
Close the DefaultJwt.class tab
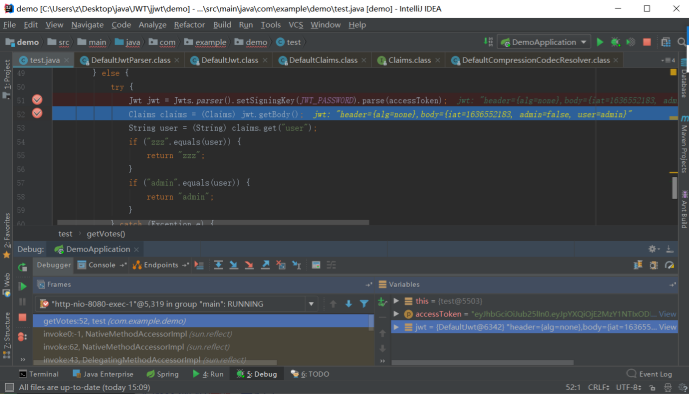[x=265, y=60]
